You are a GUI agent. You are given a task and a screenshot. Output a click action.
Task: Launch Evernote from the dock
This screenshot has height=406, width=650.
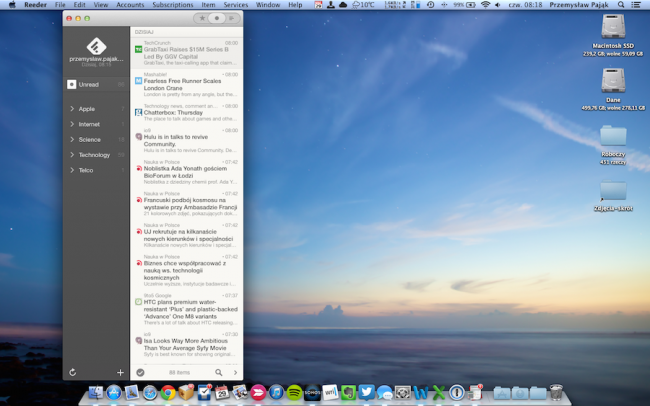348,392
